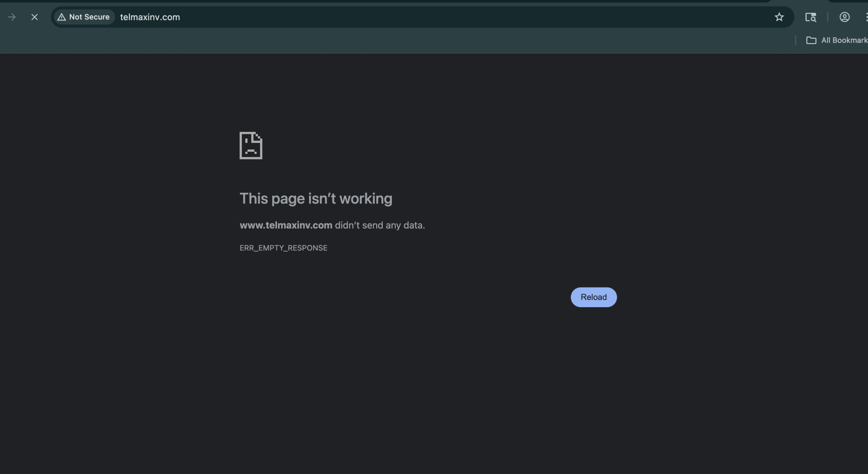Click "didn't send any data" message text
The width and height of the screenshot is (868, 474).
(379, 225)
